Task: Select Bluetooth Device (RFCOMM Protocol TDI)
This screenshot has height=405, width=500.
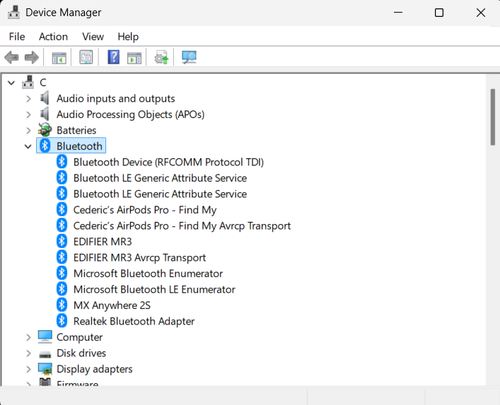Action: 168,162
